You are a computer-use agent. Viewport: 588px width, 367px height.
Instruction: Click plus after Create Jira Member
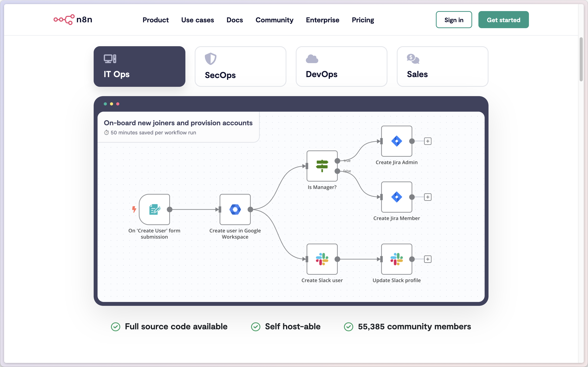pyautogui.click(x=427, y=197)
